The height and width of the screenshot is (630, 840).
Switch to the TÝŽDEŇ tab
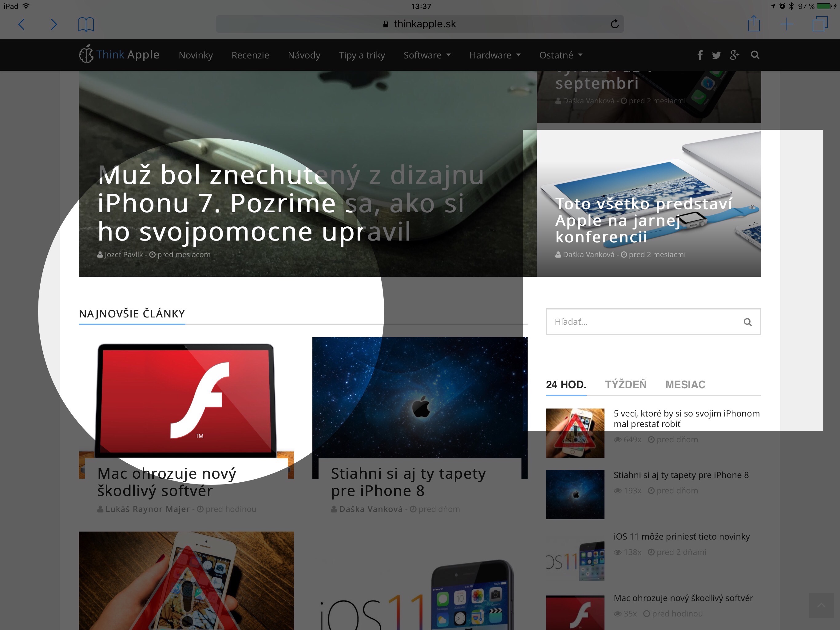(x=625, y=385)
